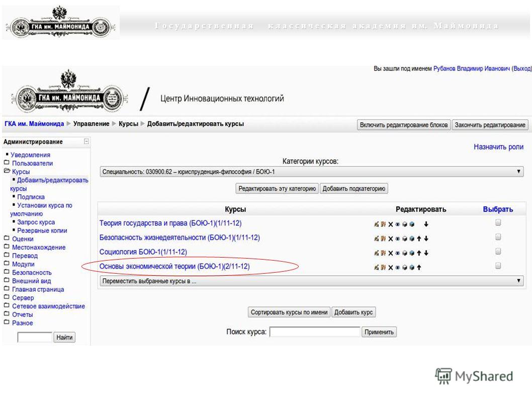Assign roles icon for Основы экономической теории

pyautogui.click(x=383, y=268)
